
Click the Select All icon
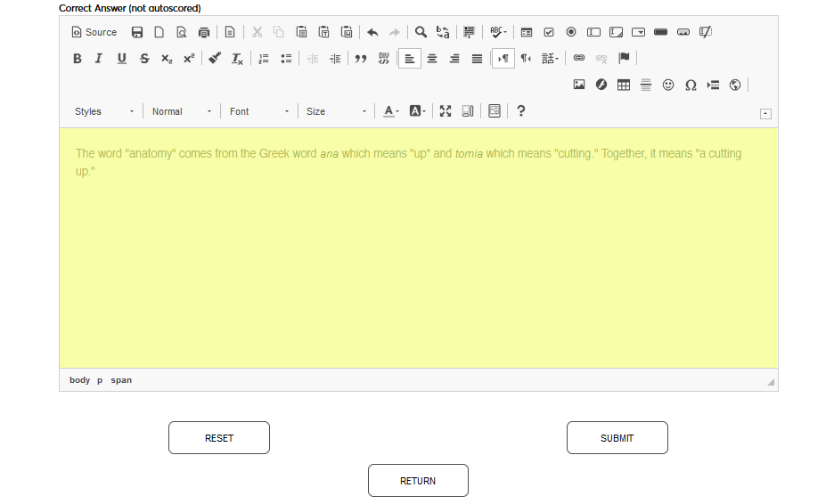pyautogui.click(x=469, y=32)
